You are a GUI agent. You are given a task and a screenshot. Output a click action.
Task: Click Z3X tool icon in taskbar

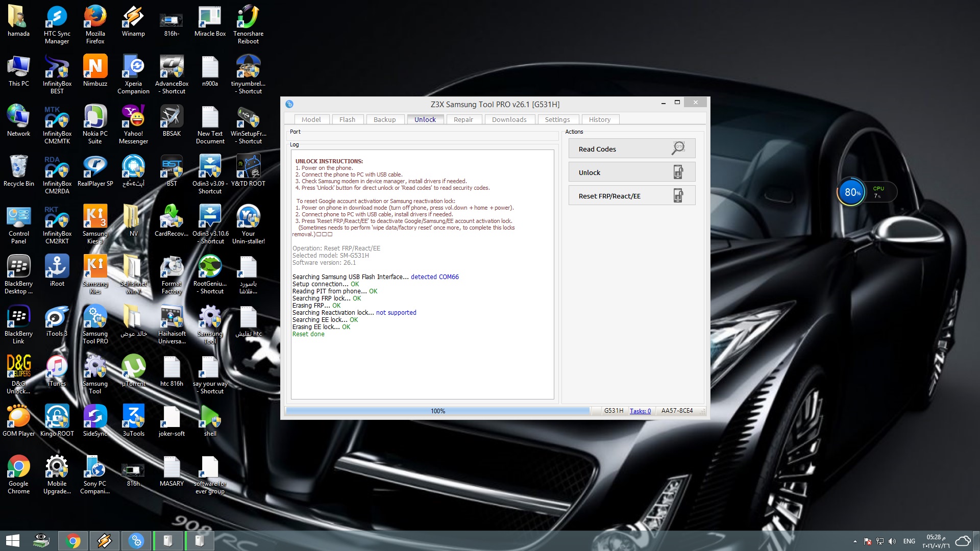(136, 541)
